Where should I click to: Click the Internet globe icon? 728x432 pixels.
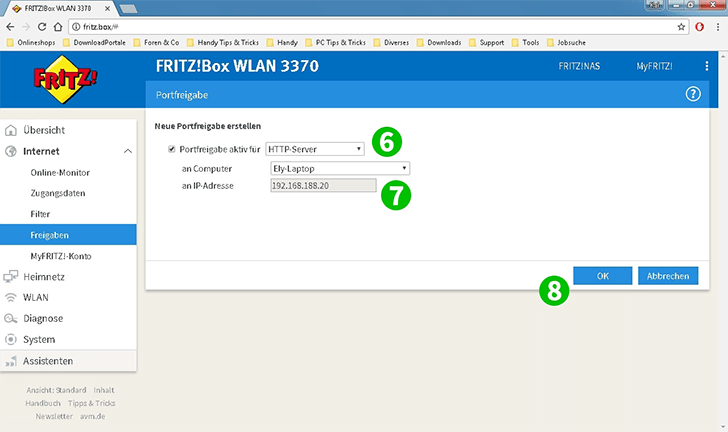click(x=11, y=151)
